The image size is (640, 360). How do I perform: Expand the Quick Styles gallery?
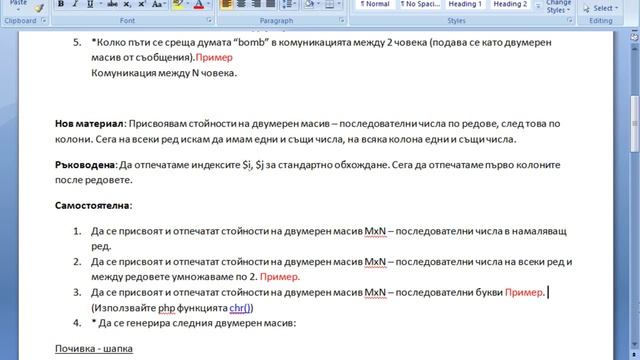click(538, 6)
